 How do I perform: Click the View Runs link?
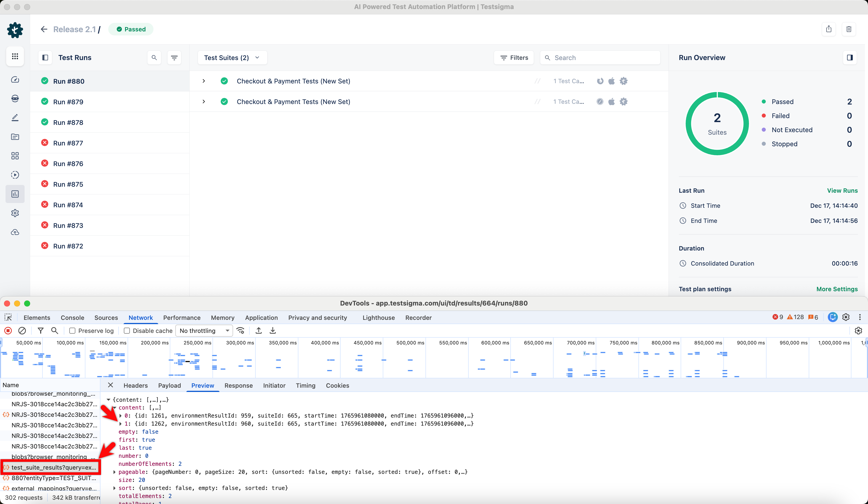(842, 190)
